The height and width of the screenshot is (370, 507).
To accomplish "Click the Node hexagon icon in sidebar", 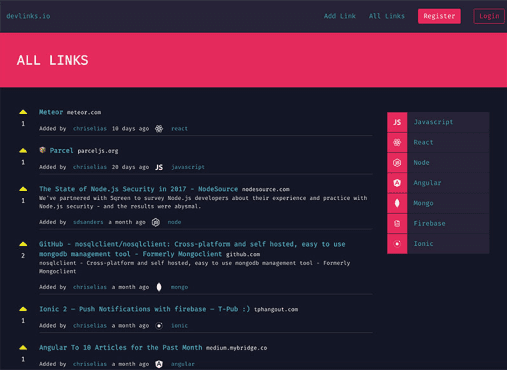I will [397, 163].
